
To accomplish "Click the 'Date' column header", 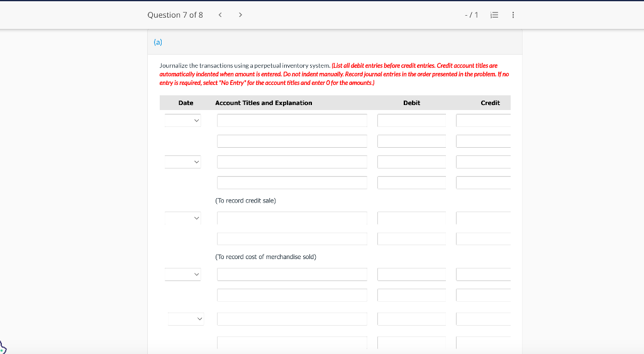I will click(x=186, y=102).
